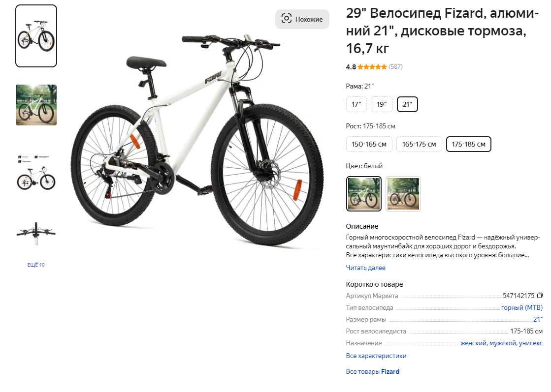Open the "горный (MTB)" bike type link
The height and width of the screenshot is (392, 551).
[521, 307]
